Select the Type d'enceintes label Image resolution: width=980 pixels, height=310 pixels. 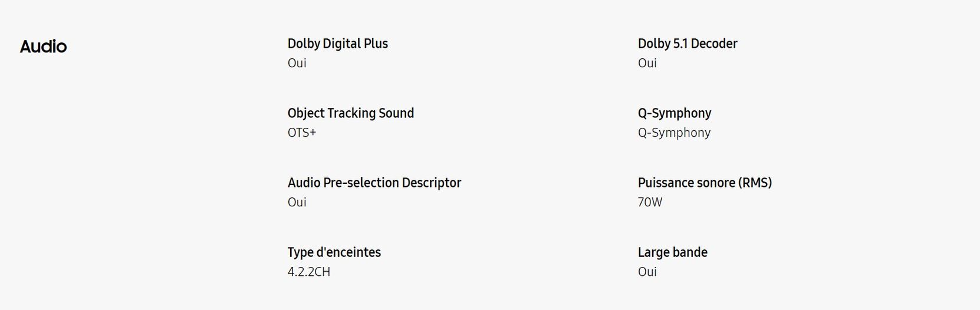coord(334,252)
